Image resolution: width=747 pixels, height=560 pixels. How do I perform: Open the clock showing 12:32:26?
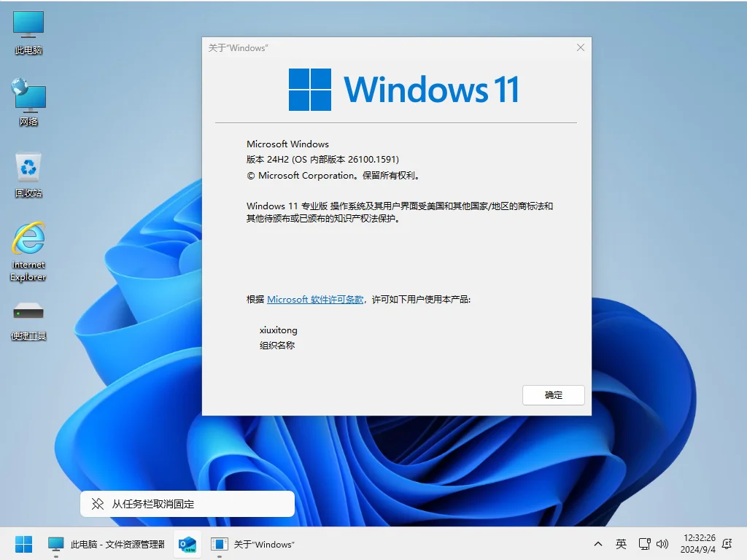point(698,543)
